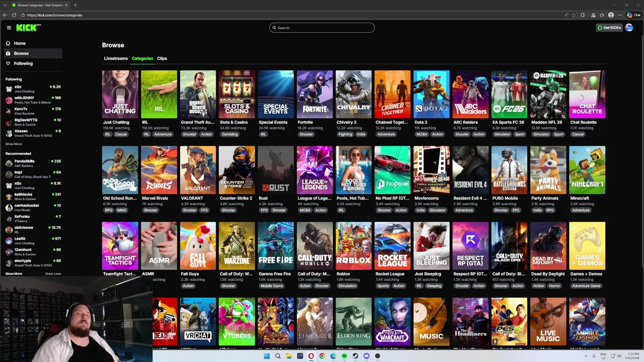The width and height of the screenshot is (644, 362).
Task: Show hidden system tray icons
Action: click(x=585, y=356)
